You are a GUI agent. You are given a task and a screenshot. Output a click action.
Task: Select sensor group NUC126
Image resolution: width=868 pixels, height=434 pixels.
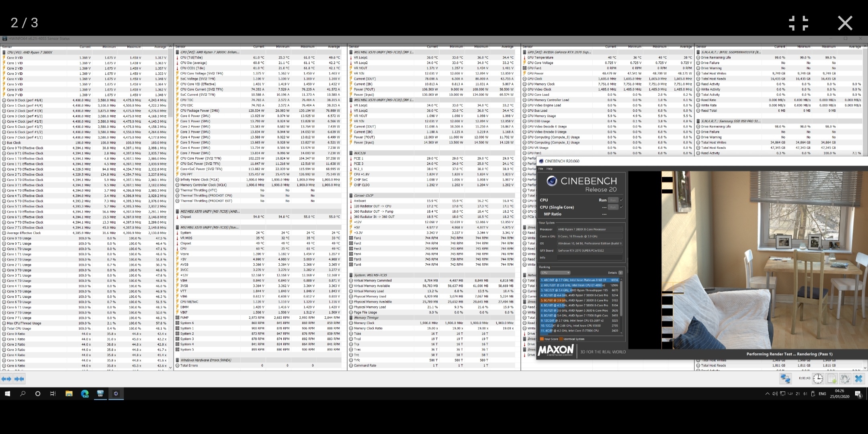(x=432, y=153)
